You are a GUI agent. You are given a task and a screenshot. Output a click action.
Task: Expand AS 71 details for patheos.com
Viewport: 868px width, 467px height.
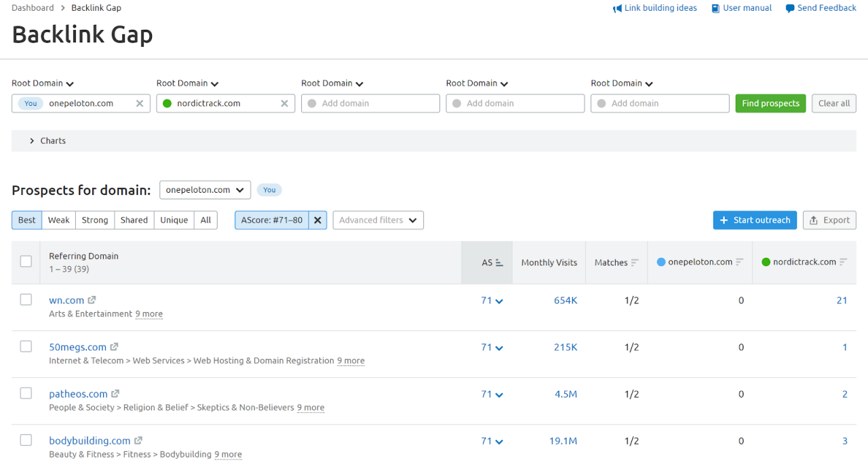(x=492, y=394)
